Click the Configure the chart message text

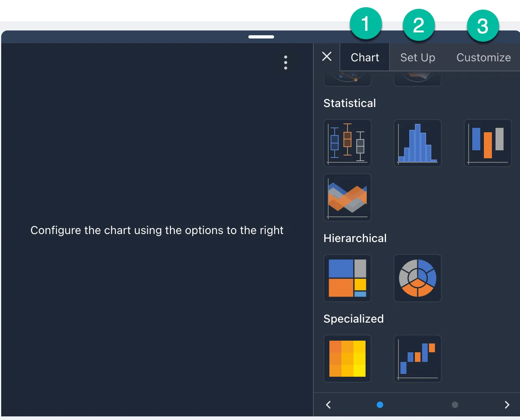[157, 230]
